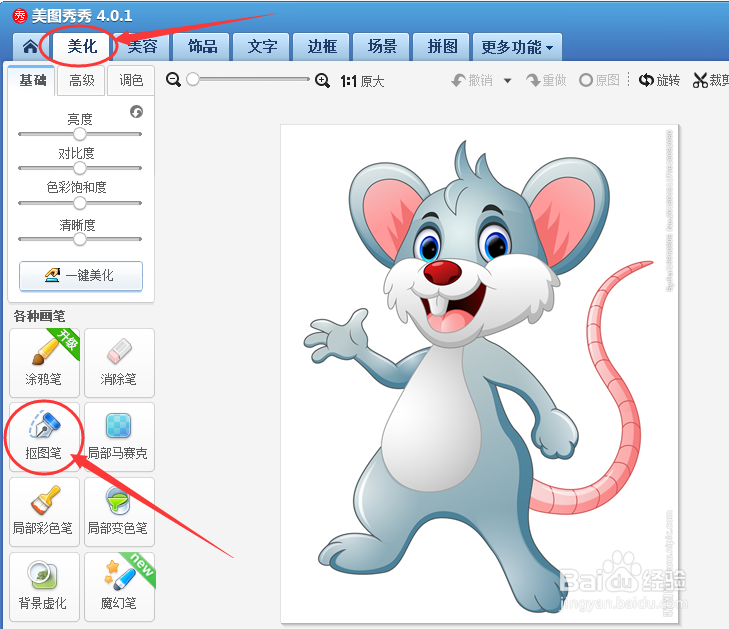Screen dimensions: 729x629
Task: Select the 抠图笔 cutout pen tool
Action: click(44, 437)
